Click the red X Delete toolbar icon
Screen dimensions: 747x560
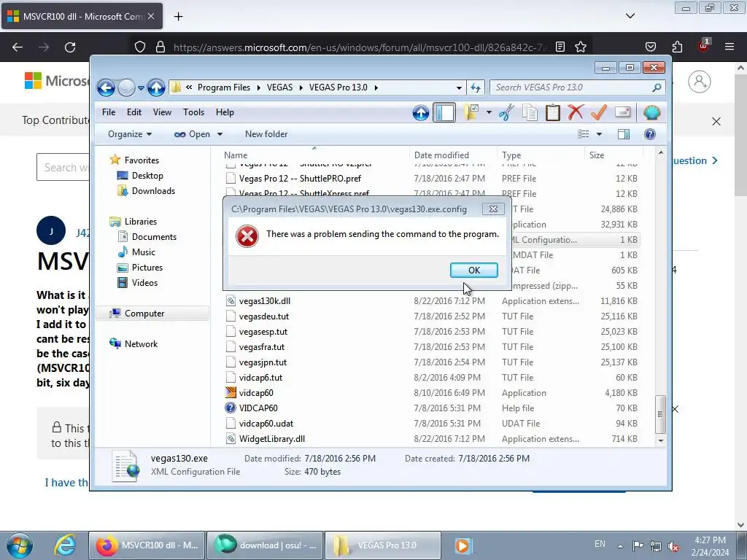coord(576,113)
